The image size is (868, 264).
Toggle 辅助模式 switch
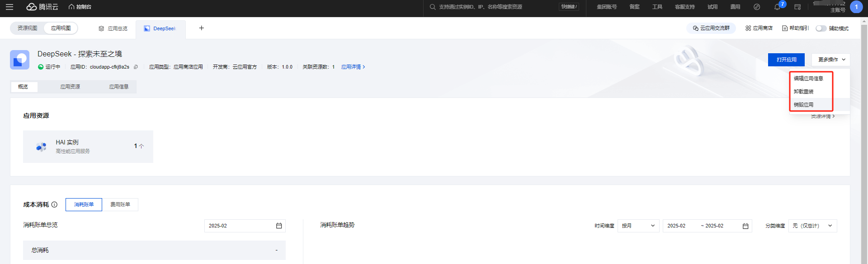coord(821,28)
